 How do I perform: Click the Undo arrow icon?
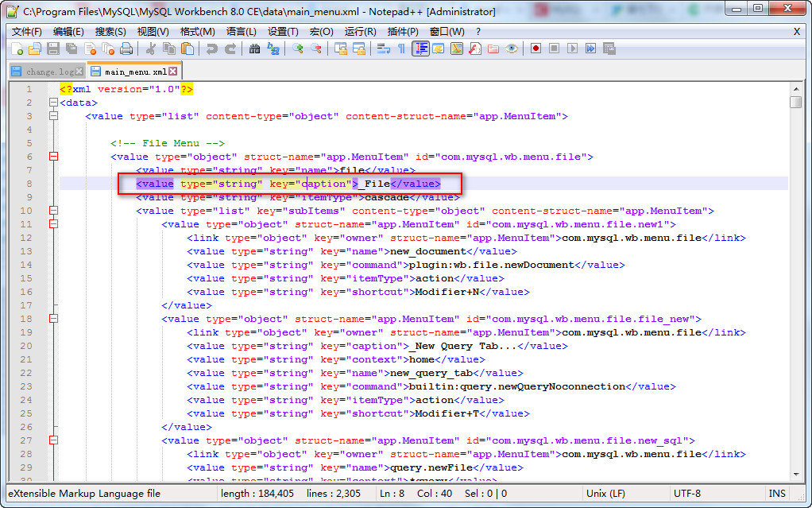211,48
